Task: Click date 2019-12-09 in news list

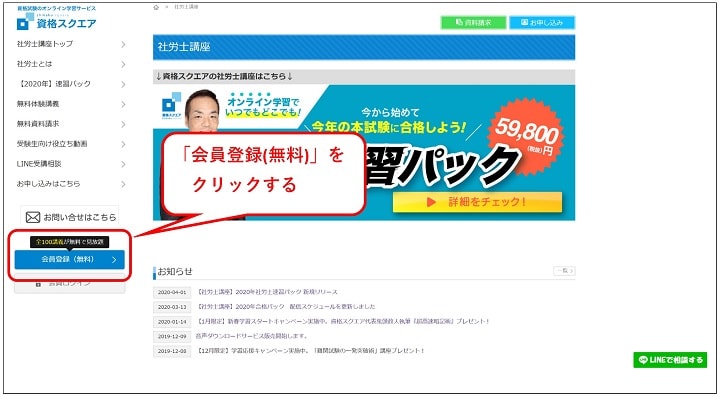Action: click(x=172, y=336)
